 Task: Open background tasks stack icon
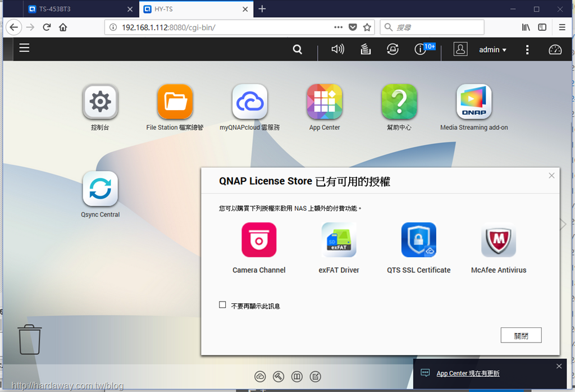pyautogui.click(x=365, y=49)
